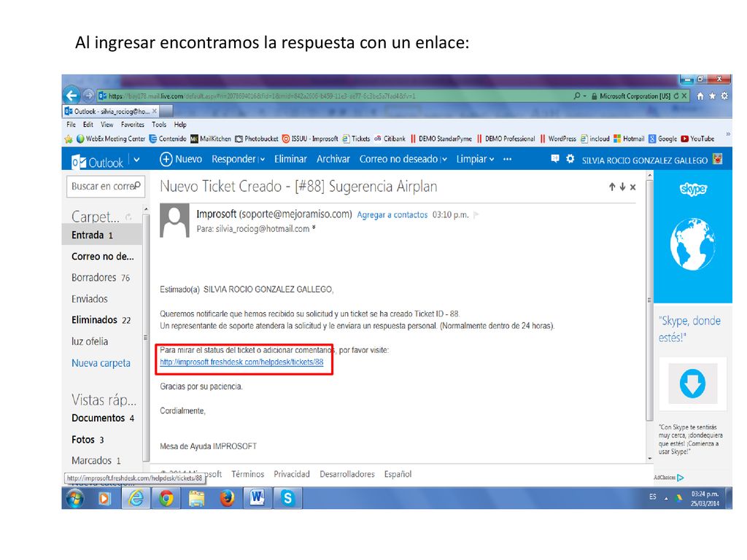Go back with the browser back arrow

[x=71, y=96]
